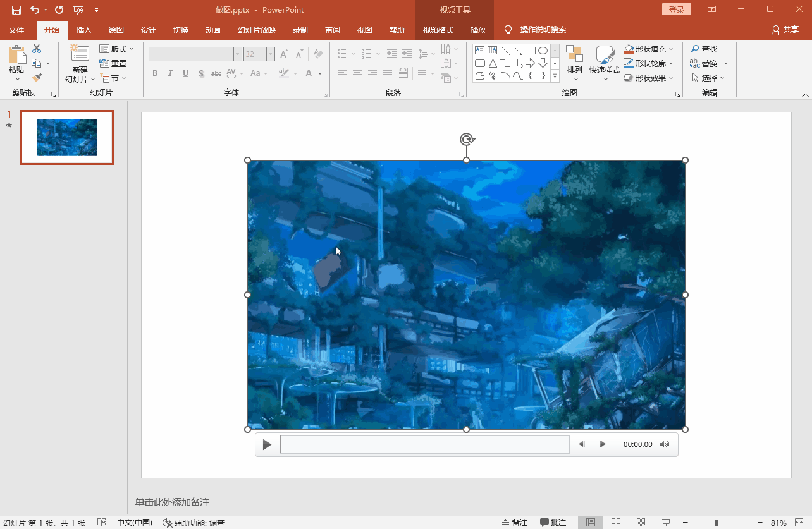Toggle Justify alignment button
812x529 pixels.
(x=388, y=73)
